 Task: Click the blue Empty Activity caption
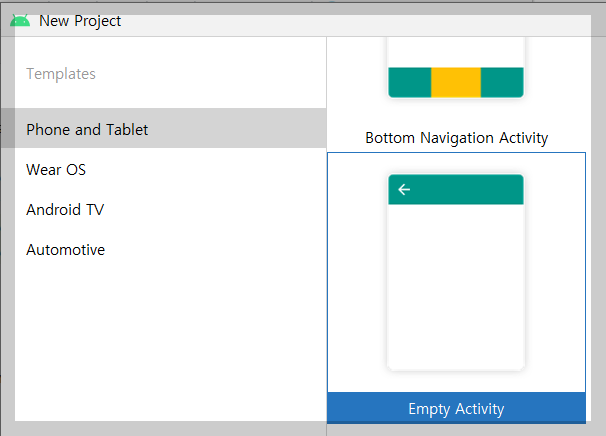(456, 408)
